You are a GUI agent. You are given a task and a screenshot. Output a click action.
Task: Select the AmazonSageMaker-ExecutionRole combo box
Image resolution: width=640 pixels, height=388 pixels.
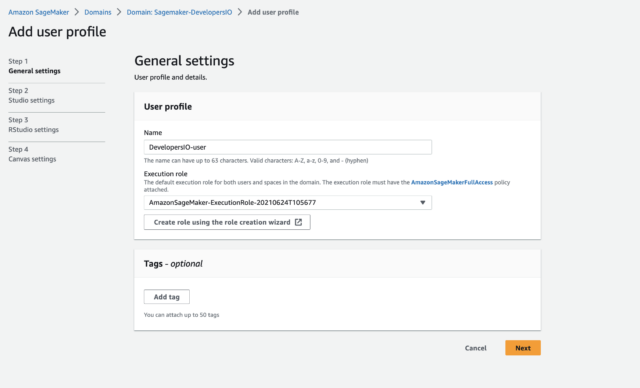point(288,202)
